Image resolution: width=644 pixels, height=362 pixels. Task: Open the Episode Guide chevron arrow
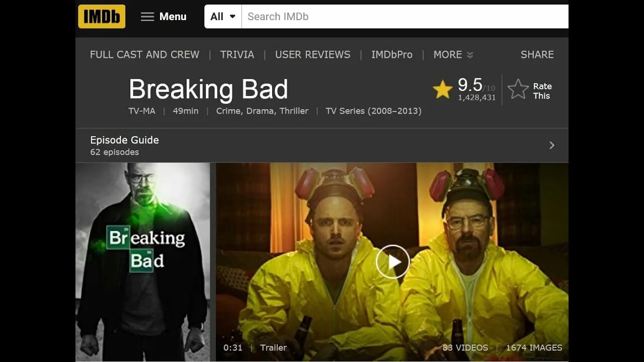(x=552, y=145)
